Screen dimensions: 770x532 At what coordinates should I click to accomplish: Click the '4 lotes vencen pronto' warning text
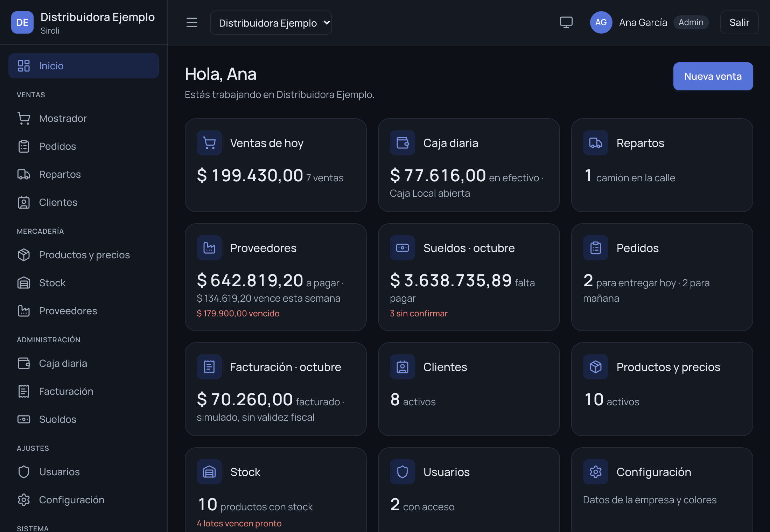pyautogui.click(x=239, y=523)
